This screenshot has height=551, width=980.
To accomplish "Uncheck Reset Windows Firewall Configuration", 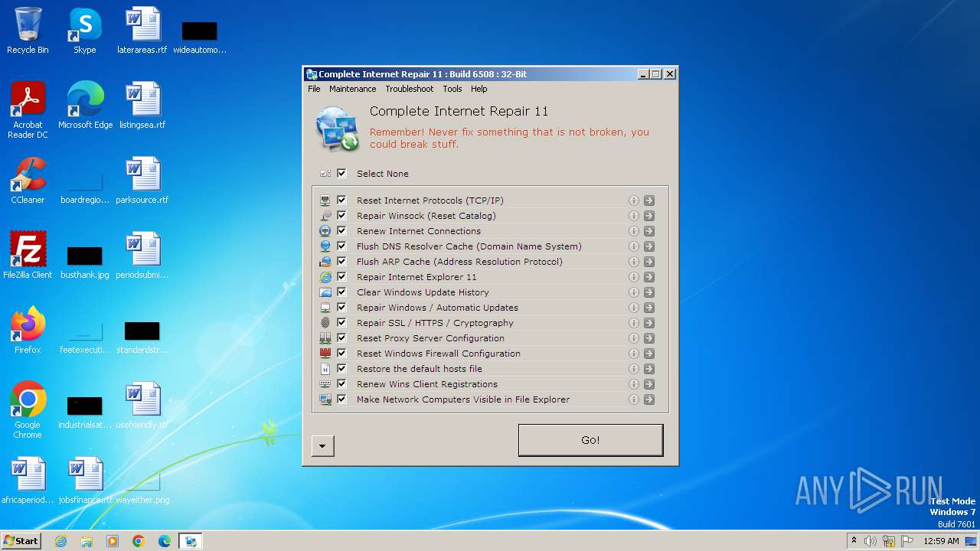I will pos(341,354).
